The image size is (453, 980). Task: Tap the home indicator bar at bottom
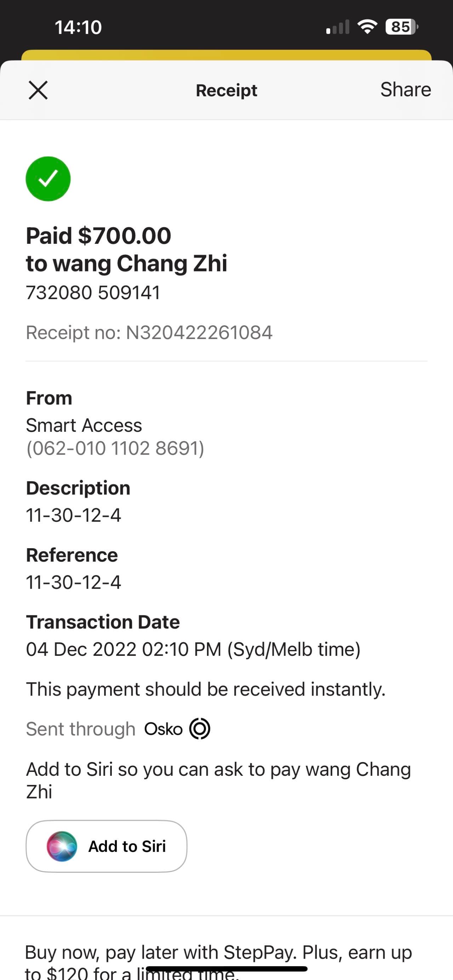click(x=226, y=969)
